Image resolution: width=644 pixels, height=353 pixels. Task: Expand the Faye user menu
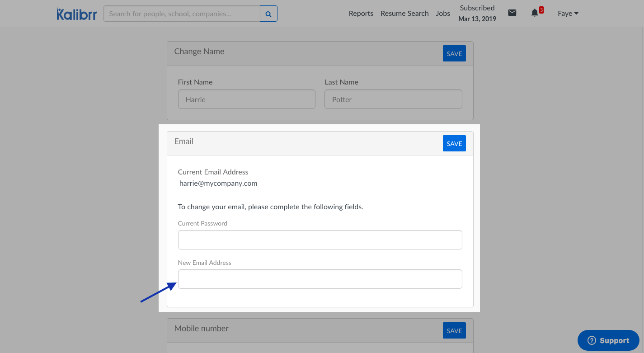pyautogui.click(x=568, y=14)
